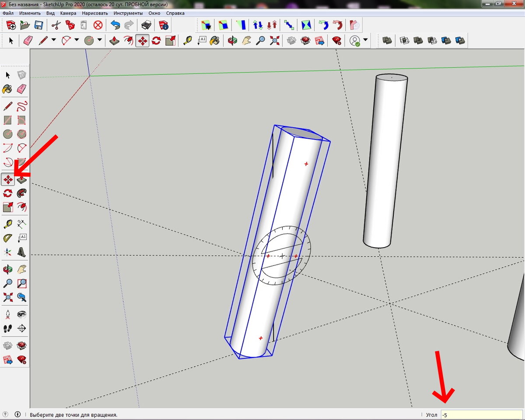
Task: Open the Изменить menu
Action: tap(30, 13)
